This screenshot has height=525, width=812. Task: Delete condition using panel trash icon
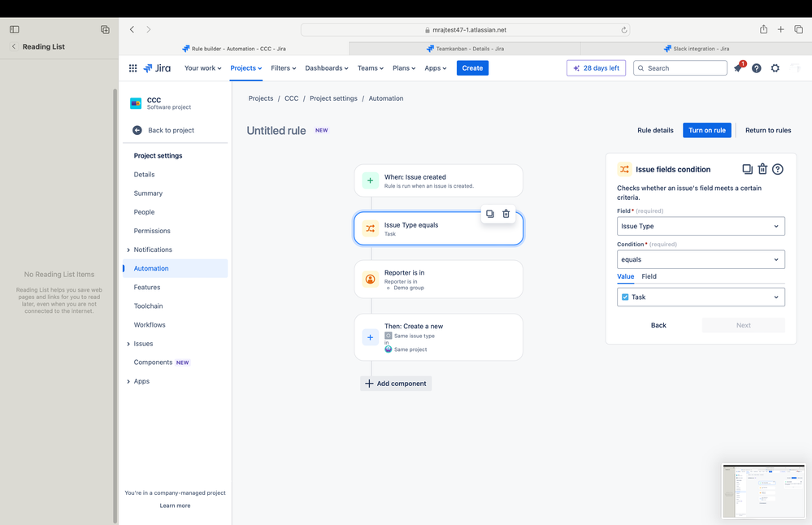762,169
